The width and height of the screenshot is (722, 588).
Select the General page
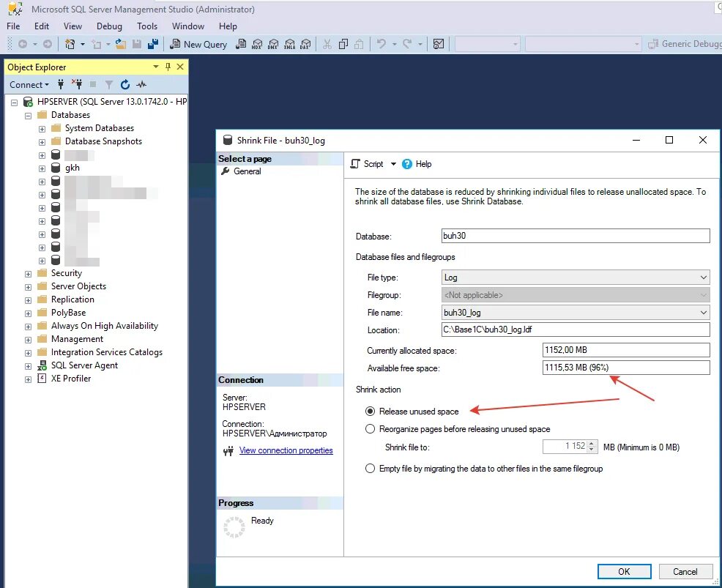(248, 171)
